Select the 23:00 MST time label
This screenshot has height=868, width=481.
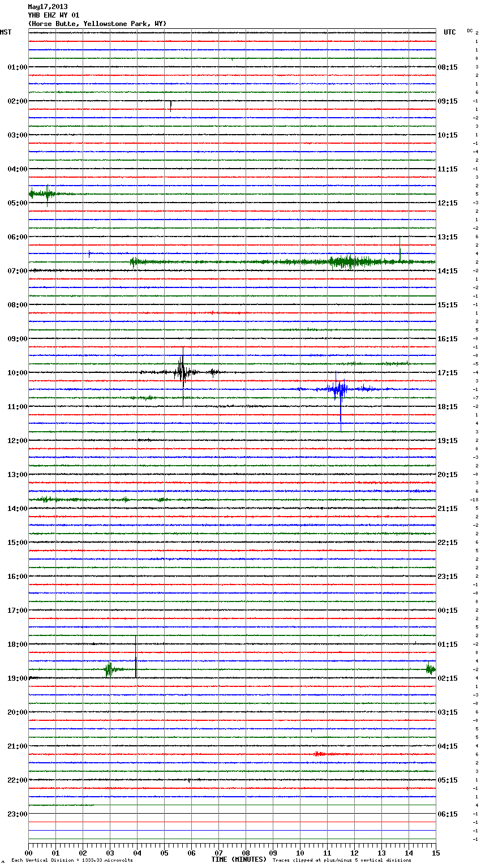click(x=18, y=814)
